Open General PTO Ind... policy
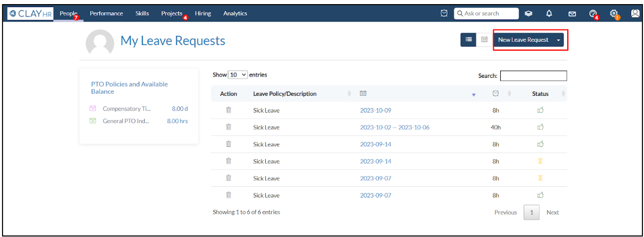This screenshot has width=644, height=237. 126,121
